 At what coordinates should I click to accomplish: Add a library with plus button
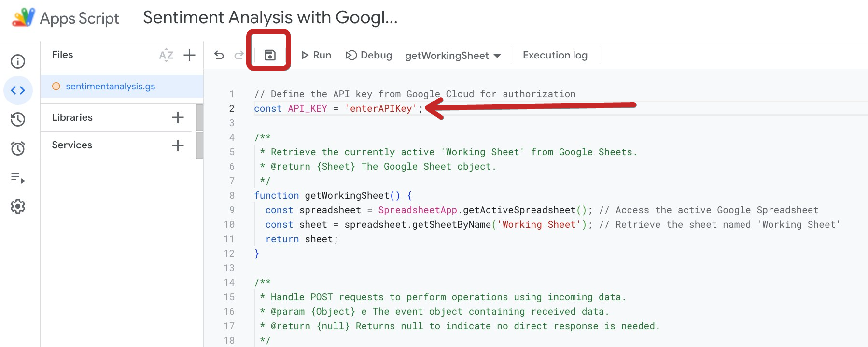tap(178, 117)
